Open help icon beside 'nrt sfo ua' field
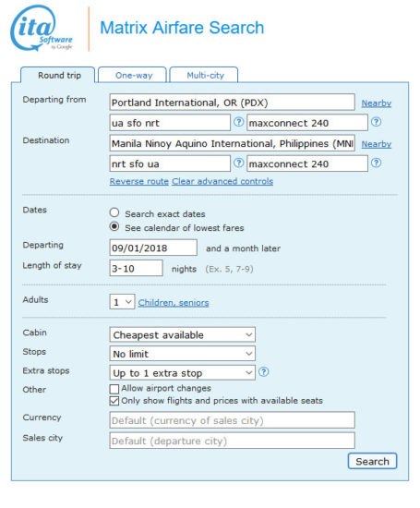This screenshot has height=508, width=420. coord(239,163)
